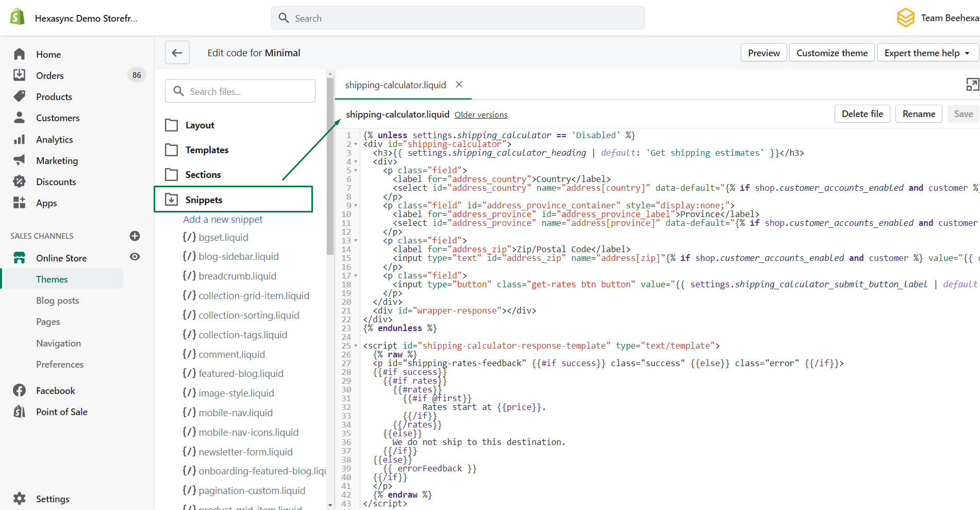Open featured-blog.liquid snippet

click(233, 373)
